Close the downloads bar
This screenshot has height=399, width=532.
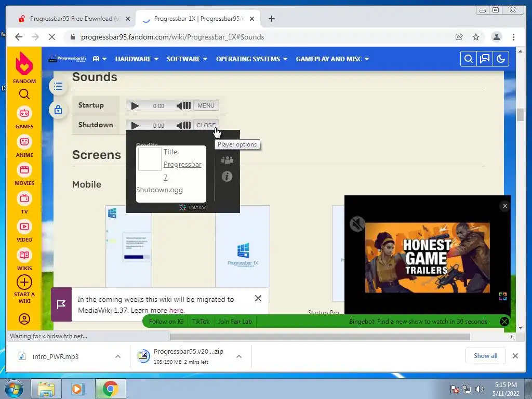[x=515, y=356]
